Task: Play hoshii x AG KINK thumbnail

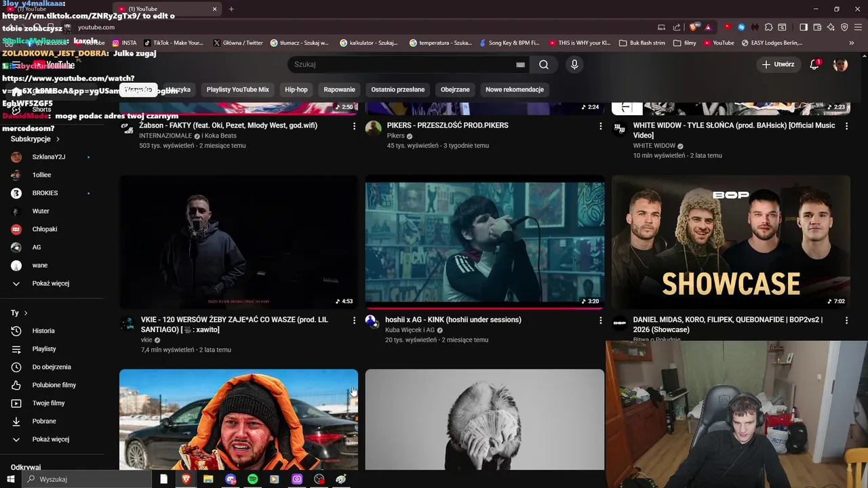Action: point(485,242)
